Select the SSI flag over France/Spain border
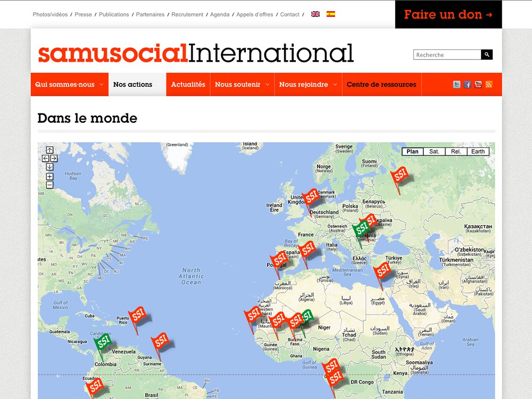The height and width of the screenshot is (399, 532). [x=307, y=251]
